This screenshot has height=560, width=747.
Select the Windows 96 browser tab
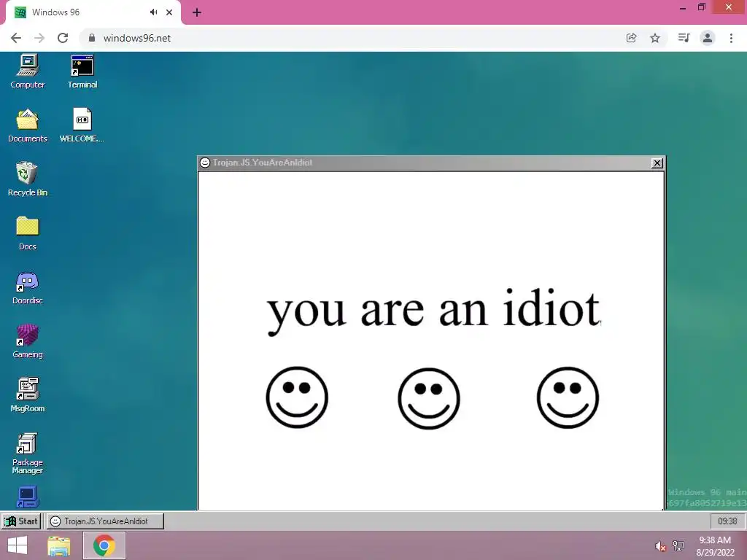coord(93,12)
